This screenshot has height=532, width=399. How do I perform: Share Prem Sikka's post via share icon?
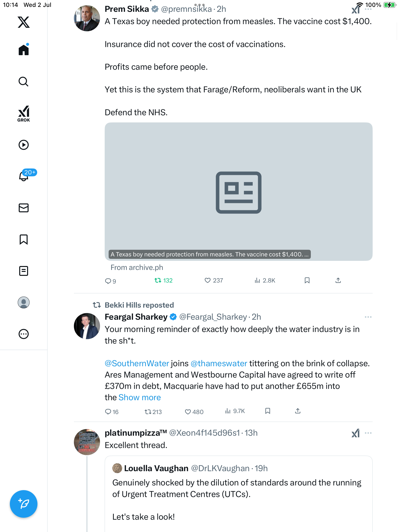click(338, 280)
